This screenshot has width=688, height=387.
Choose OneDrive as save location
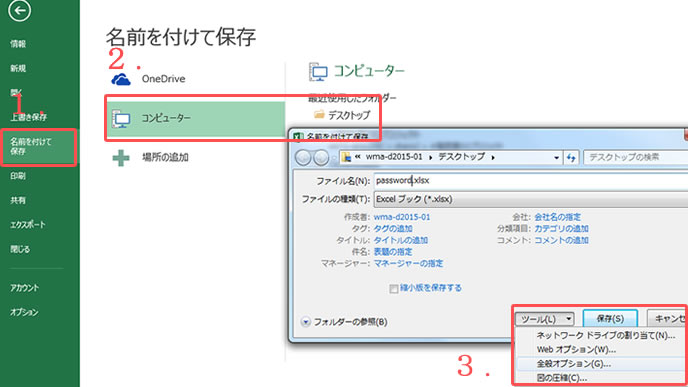pos(163,79)
